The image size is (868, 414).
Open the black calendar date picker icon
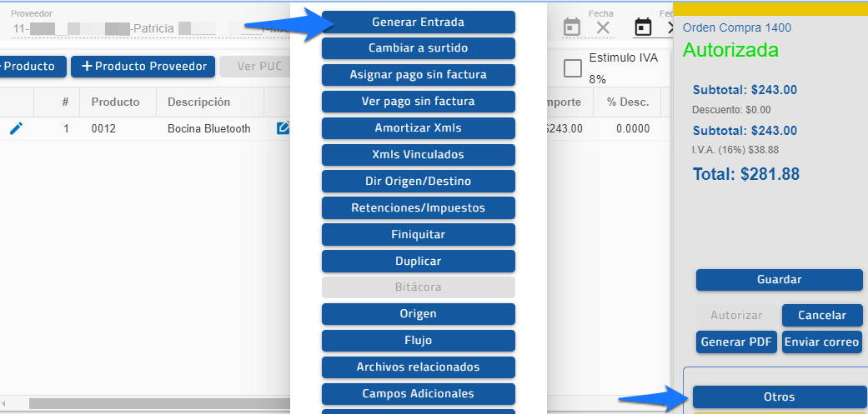(644, 27)
